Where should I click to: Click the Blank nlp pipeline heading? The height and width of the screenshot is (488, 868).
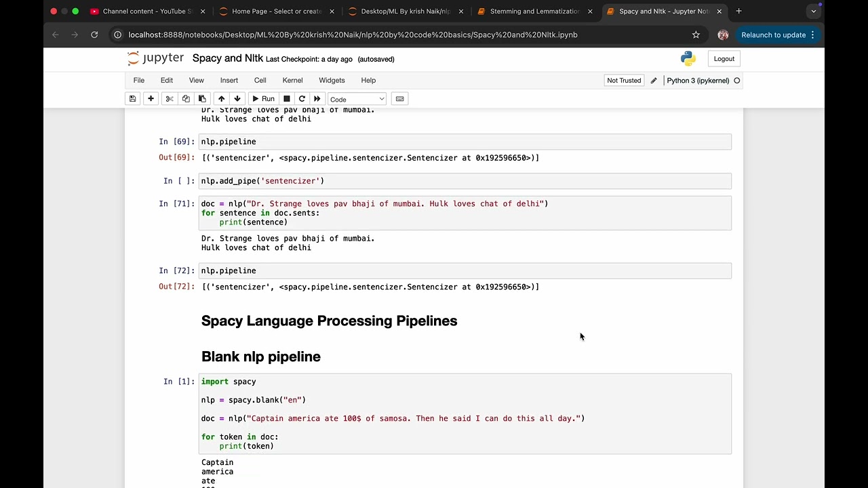[260, 357]
